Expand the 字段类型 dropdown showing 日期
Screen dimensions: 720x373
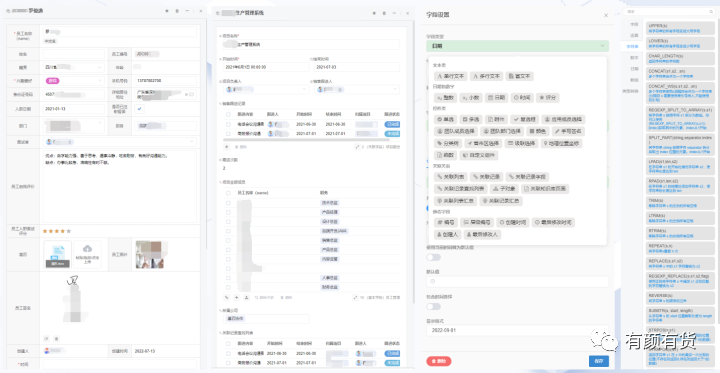click(518, 46)
